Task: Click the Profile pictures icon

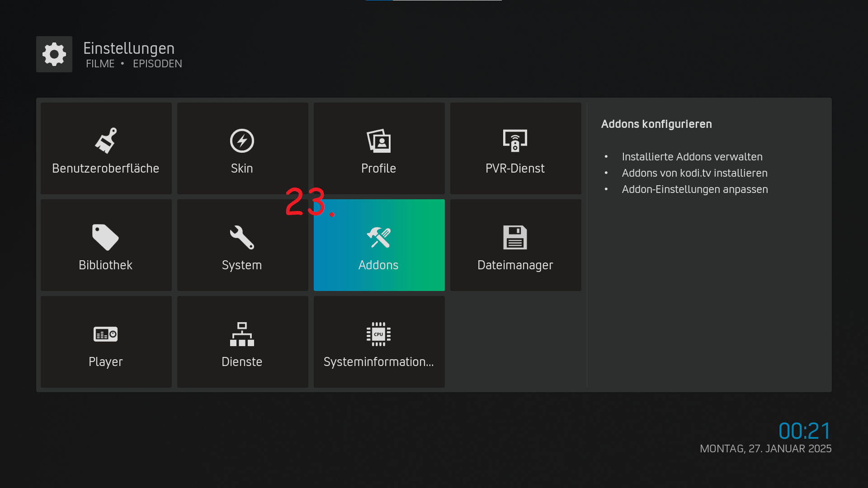Action: (x=378, y=141)
